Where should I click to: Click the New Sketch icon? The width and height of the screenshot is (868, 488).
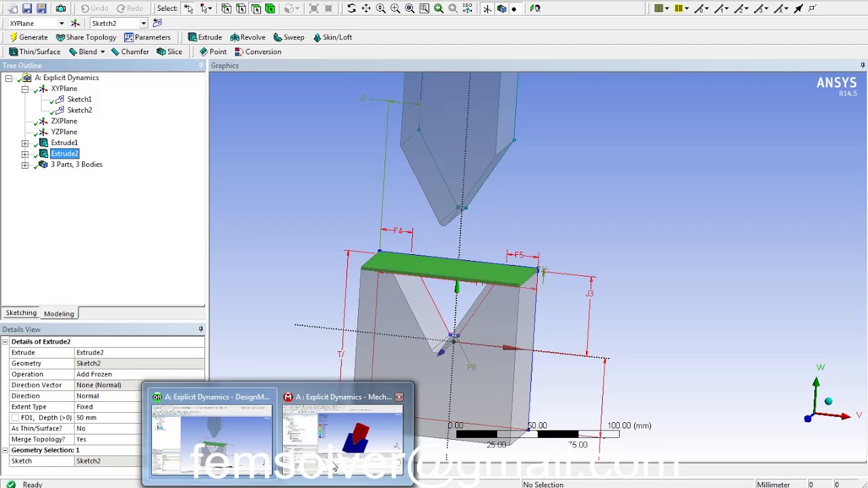point(157,23)
